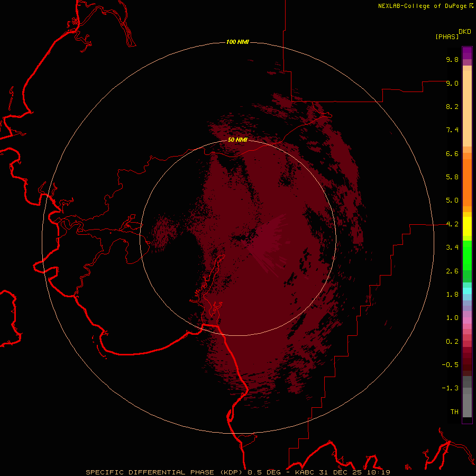The height and width of the screenshot is (476, 476).
Task: Click the bright yellow color bar segment
Action: (467, 226)
